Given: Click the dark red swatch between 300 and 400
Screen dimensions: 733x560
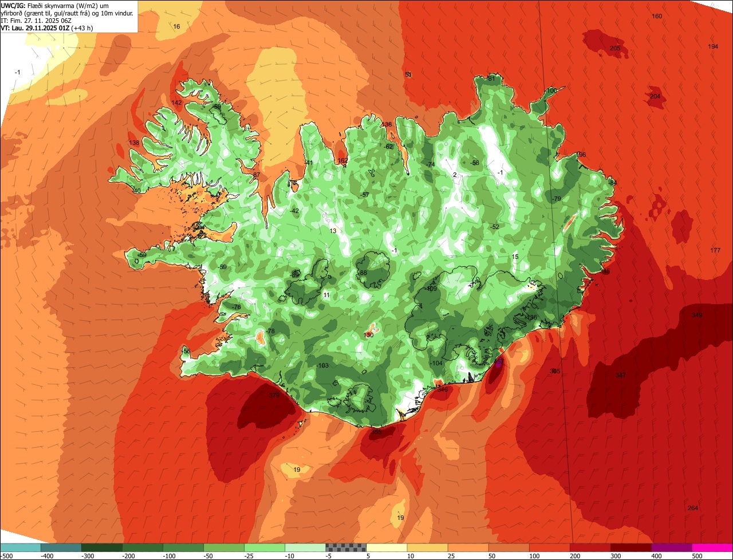Looking at the screenshot, I should tap(630, 547).
